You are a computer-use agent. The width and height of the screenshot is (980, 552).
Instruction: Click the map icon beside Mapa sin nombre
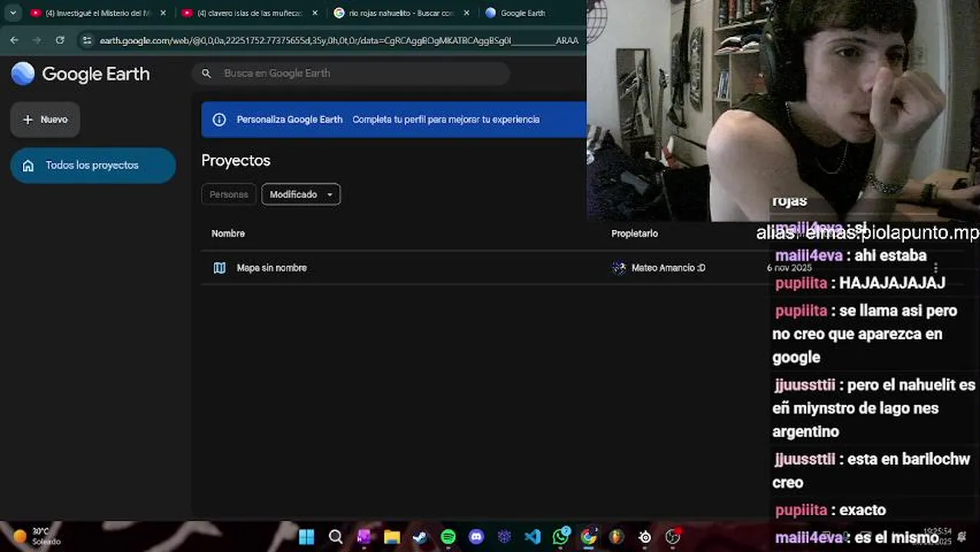pos(219,268)
